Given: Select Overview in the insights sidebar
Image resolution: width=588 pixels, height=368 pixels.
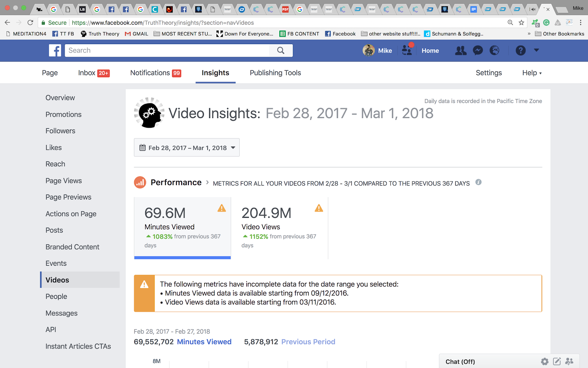Looking at the screenshot, I should (x=60, y=98).
